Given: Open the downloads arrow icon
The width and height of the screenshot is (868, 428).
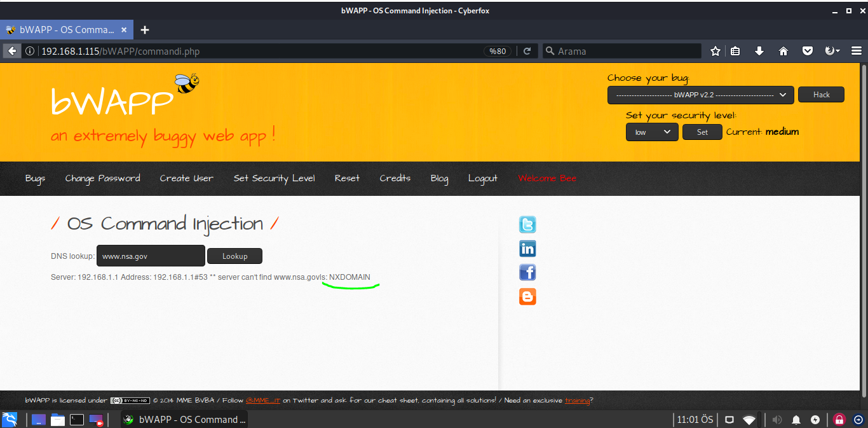Looking at the screenshot, I should coord(759,51).
